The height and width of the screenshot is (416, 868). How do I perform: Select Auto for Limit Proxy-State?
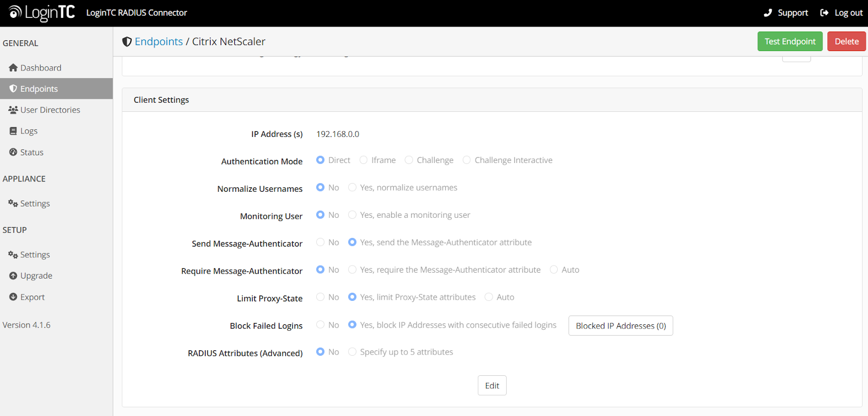click(x=489, y=297)
